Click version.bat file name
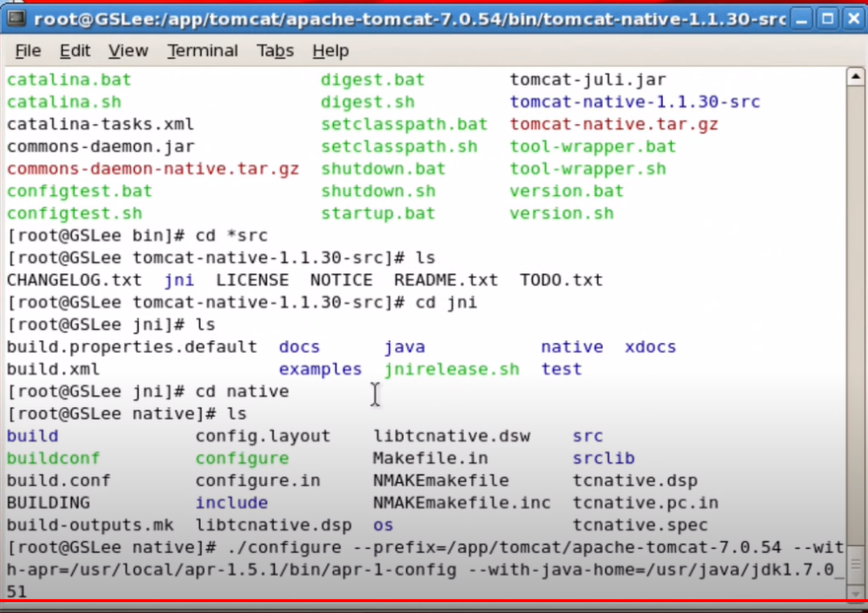The height and width of the screenshot is (613, 868). [x=567, y=191]
